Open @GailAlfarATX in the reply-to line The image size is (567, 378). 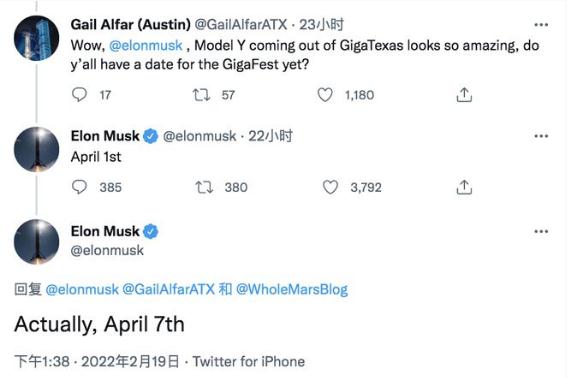pyautogui.click(x=169, y=289)
